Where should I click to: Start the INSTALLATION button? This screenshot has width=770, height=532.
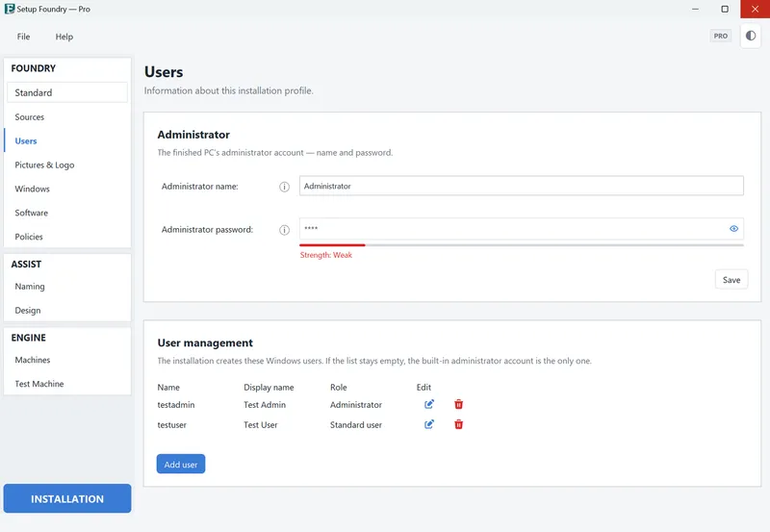coord(67,498)
